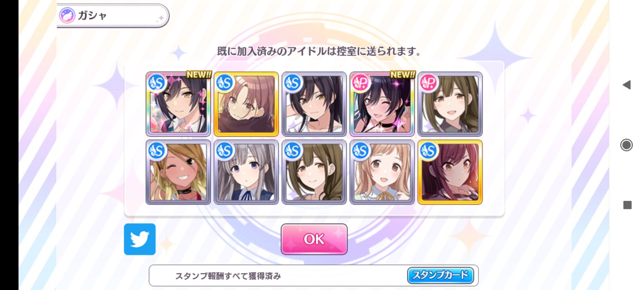Tap the Android recent apps square icon

coord(627,205)
